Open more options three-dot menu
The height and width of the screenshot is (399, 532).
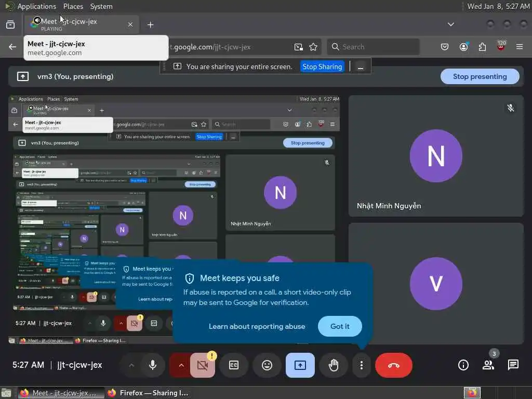point(362,365)
